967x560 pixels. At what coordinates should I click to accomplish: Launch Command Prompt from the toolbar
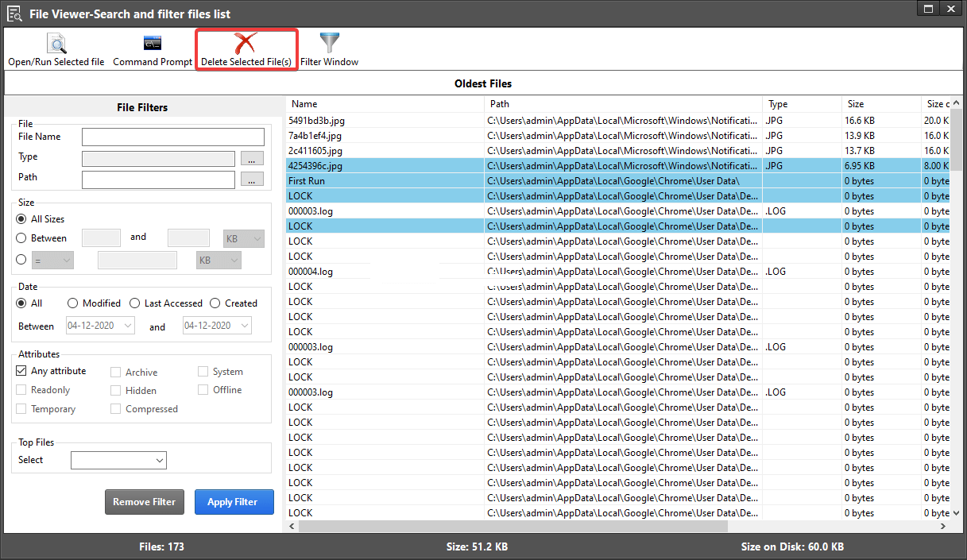click(x=152, y=48)
